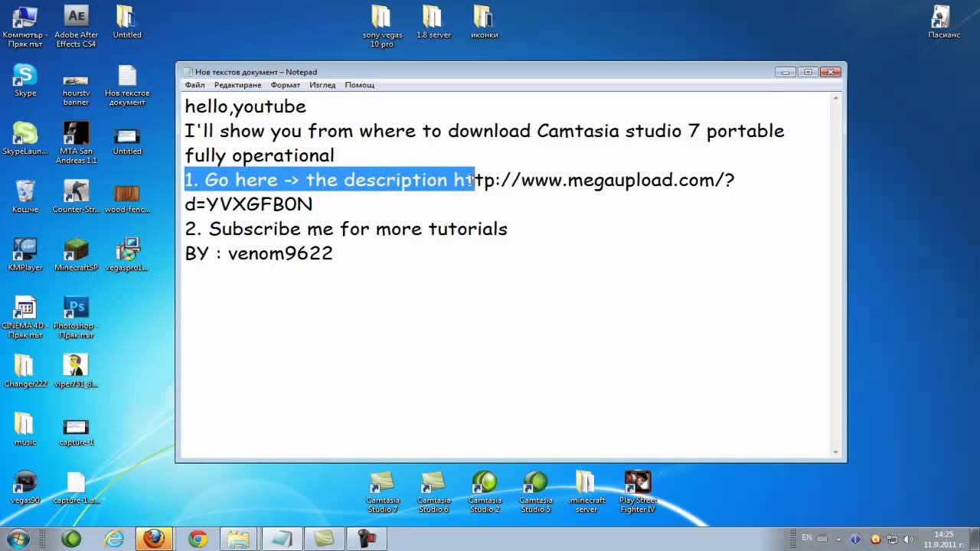Open the Изглед menu
980x551 pixels.
(x=322, y=85)
